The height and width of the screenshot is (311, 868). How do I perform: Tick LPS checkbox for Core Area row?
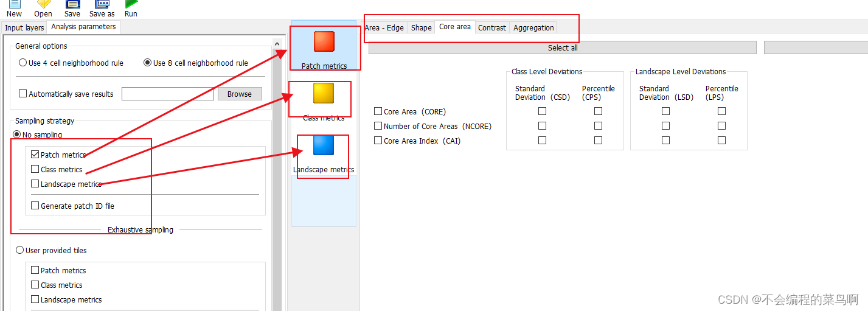tap(722, 111)
